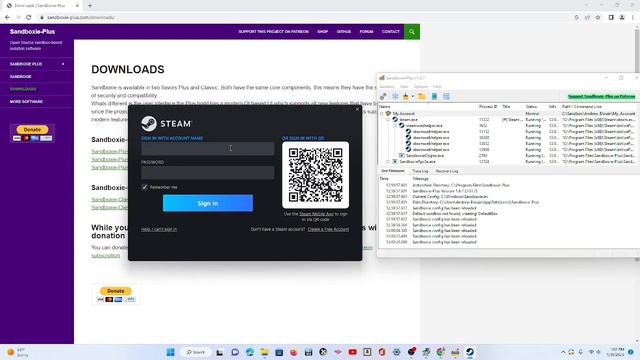Show hidden system tray icons chevron
The height and width of the screenshot is (360, 640).
(x=563, y=352)
